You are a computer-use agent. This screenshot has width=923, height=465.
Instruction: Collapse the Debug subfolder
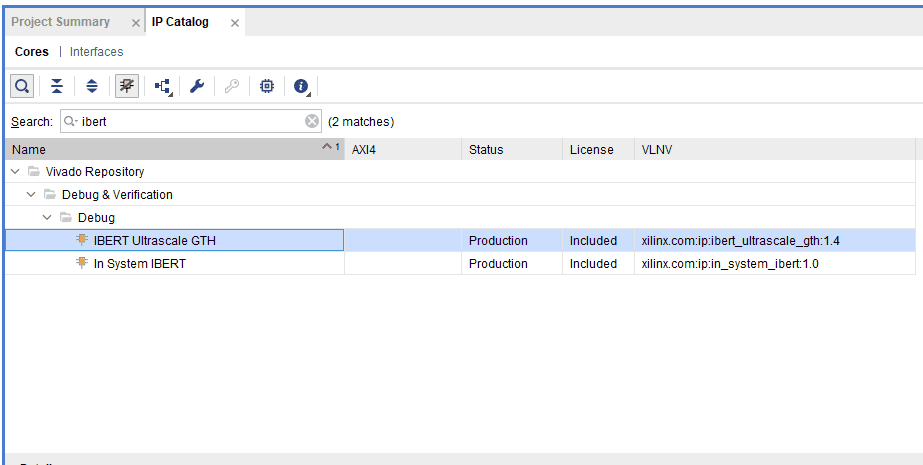tap(47, 218)
